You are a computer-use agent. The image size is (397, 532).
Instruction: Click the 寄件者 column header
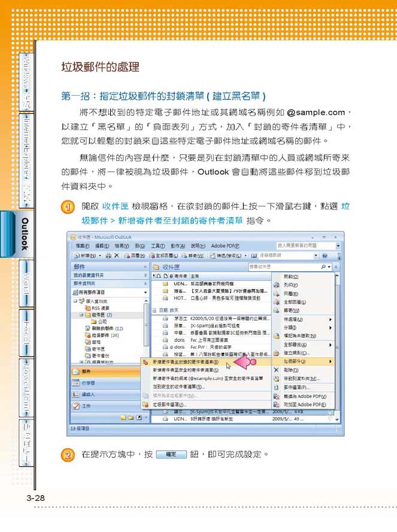click(181, 276)
